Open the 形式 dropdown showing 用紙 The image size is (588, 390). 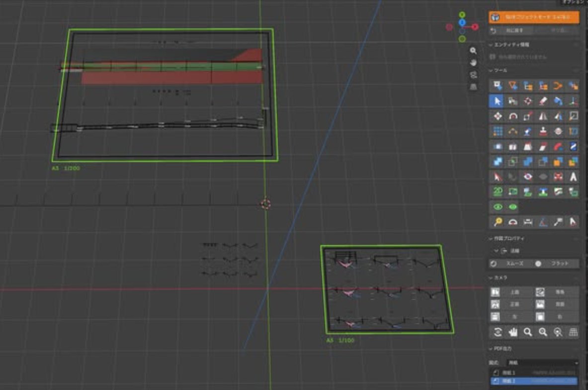pyautogui.click(x=542, y=363)
